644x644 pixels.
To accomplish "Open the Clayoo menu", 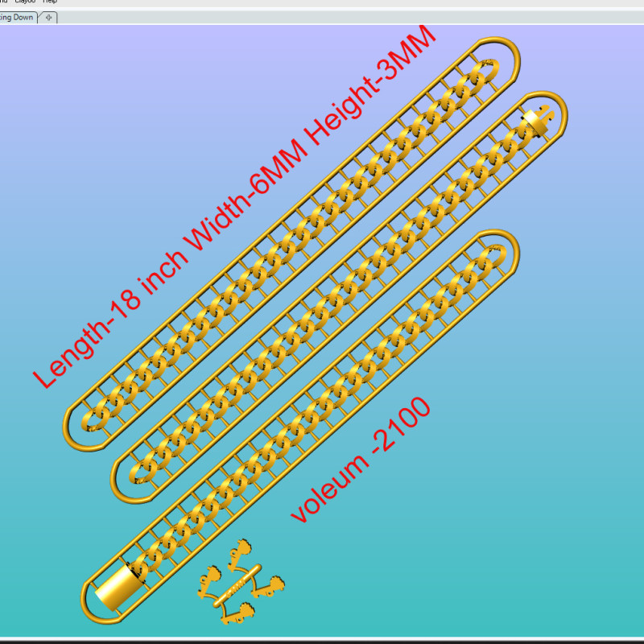I will point(24,2).
